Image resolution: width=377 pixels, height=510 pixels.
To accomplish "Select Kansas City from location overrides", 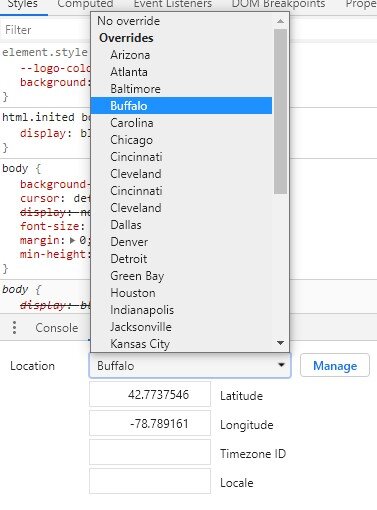I will tap(181, 344).
